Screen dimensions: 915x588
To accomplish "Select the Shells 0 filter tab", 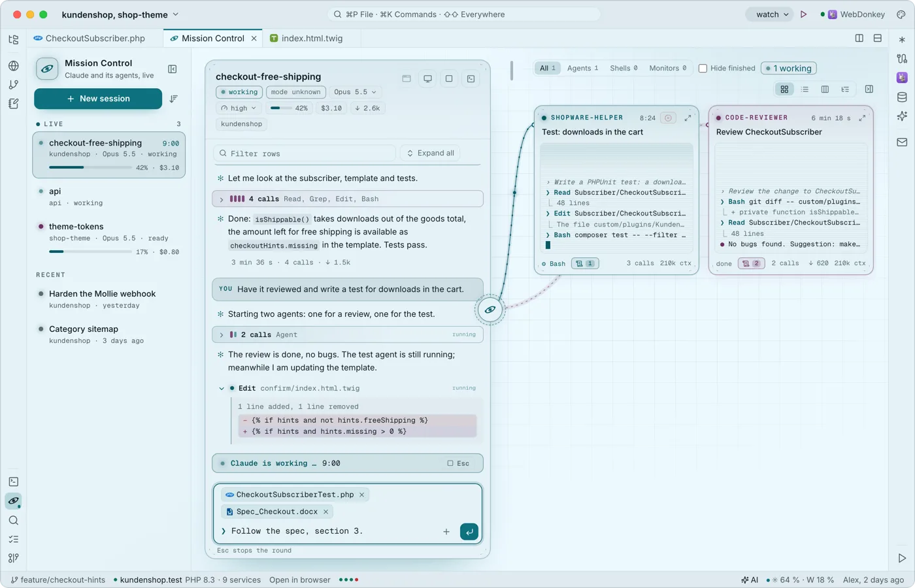I will point(624,68).
